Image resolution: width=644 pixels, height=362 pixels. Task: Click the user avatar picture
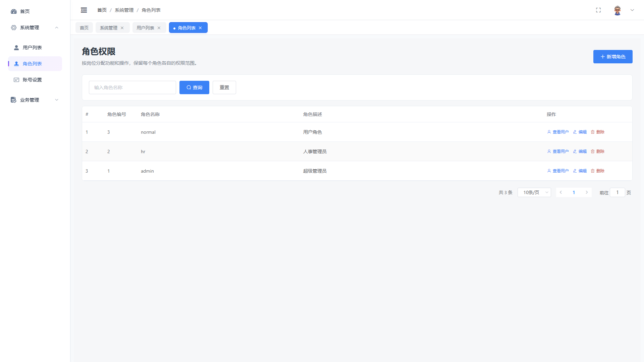(618, 10)
